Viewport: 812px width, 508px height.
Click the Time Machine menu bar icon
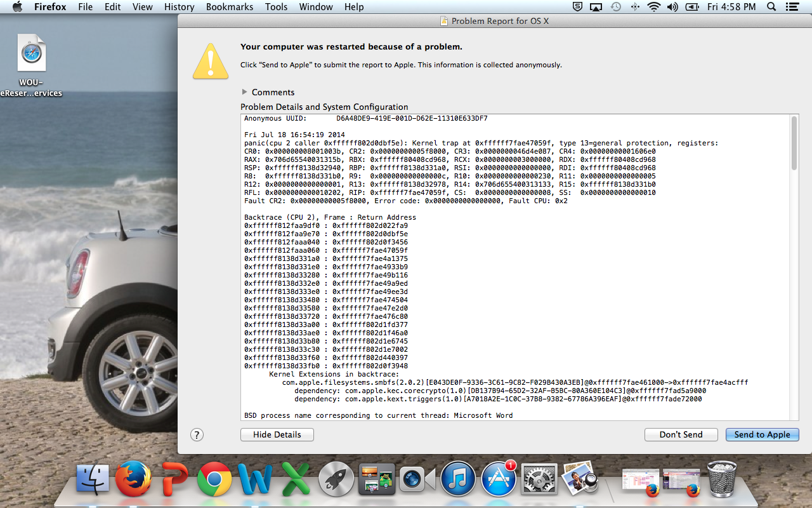pos(615,7)
